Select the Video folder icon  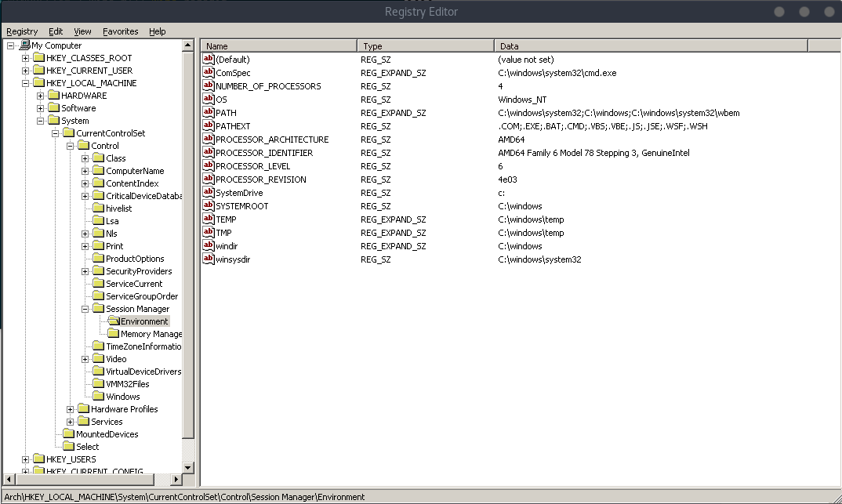point(98,358)
